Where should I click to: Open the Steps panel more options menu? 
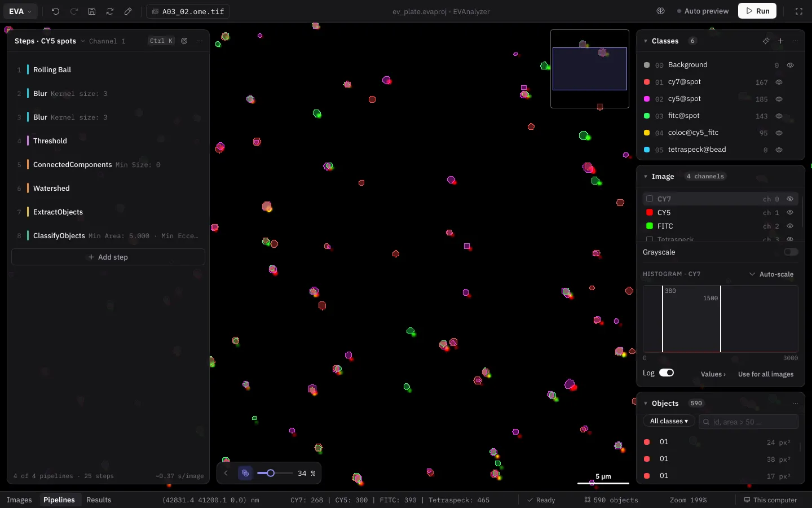pos(200,41)
